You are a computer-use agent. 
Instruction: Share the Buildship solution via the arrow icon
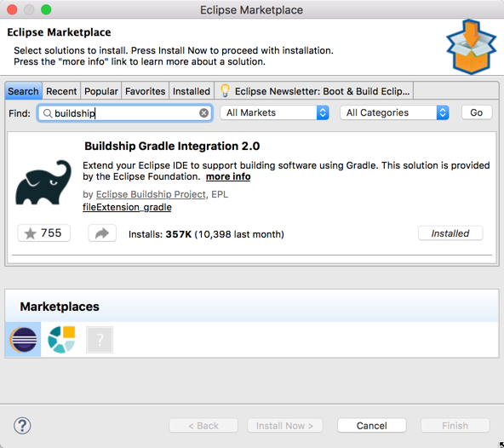[102, 233]
